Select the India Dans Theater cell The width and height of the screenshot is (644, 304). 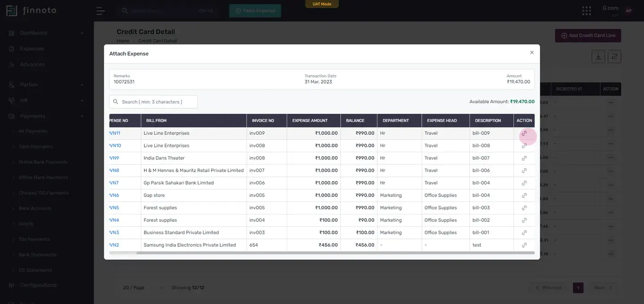pos(194,158)
